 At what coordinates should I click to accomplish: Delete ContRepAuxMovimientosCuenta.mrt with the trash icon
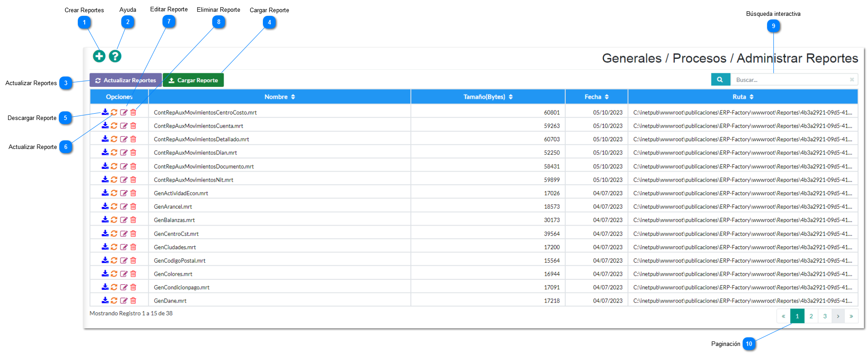(133, 125)
